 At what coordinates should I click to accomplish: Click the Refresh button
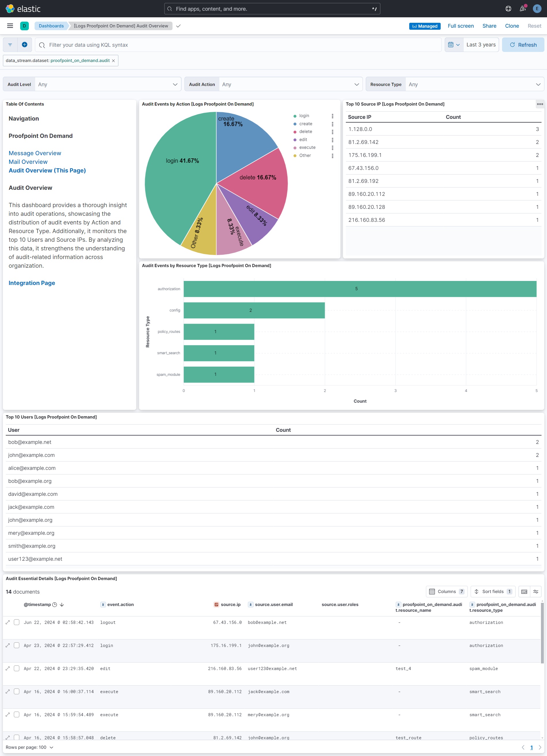523,45
